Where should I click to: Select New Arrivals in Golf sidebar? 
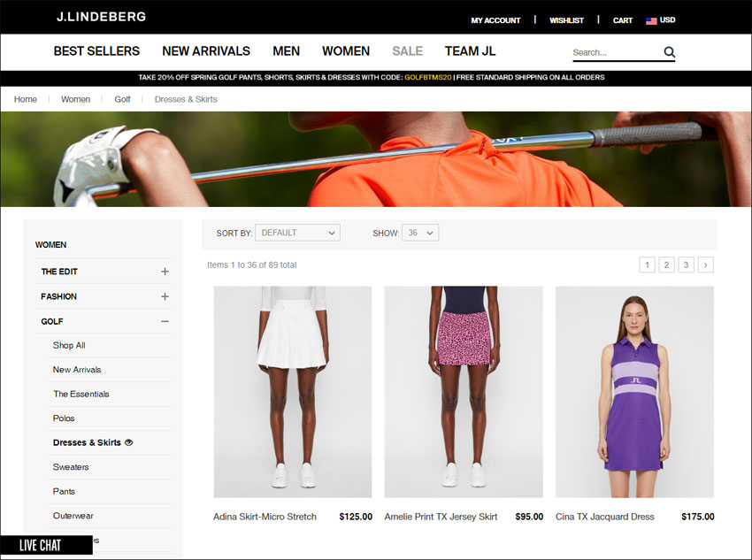(77, 370)
